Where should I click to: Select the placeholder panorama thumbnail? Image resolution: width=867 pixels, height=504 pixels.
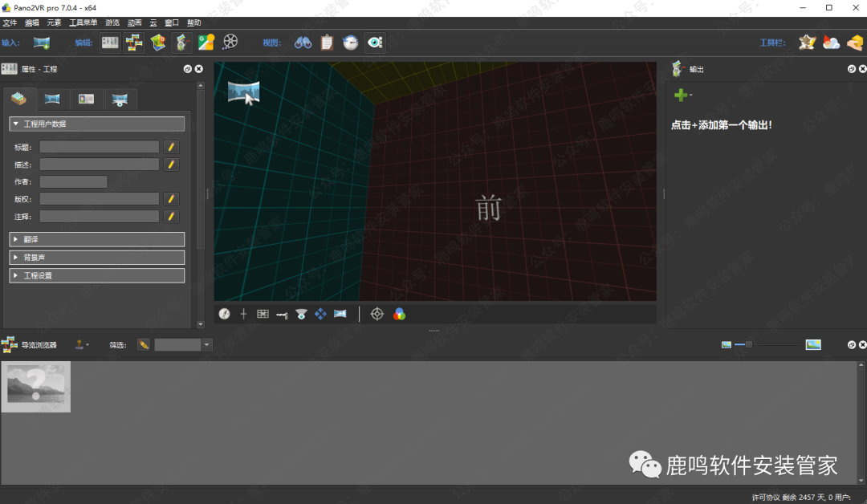click(36, 386)
